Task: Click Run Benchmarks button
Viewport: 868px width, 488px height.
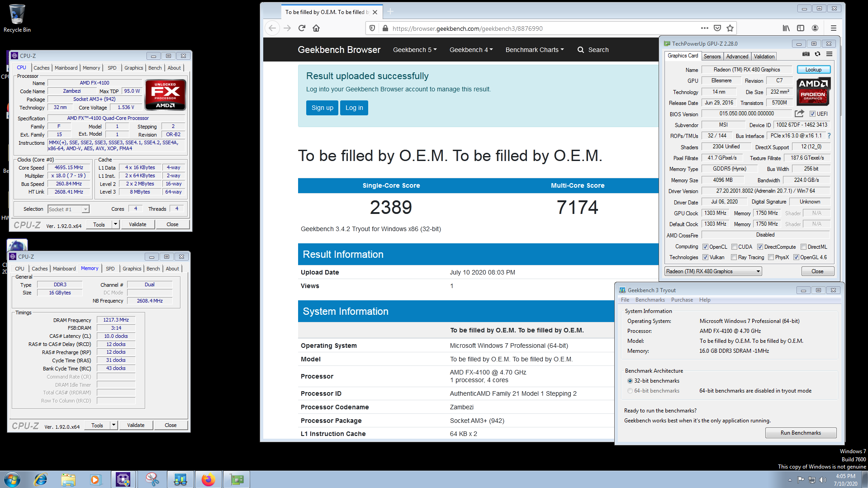Action: coord(801,433)
